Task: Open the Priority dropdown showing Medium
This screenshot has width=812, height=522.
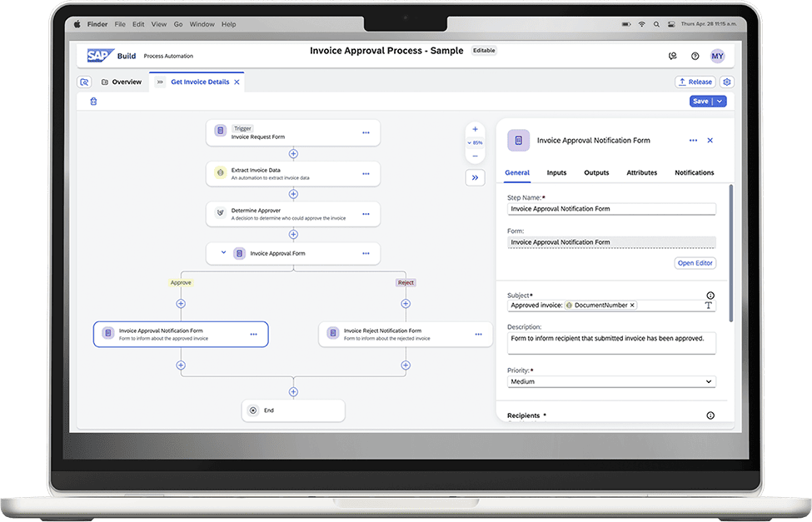Action: [x=612, y=381]
